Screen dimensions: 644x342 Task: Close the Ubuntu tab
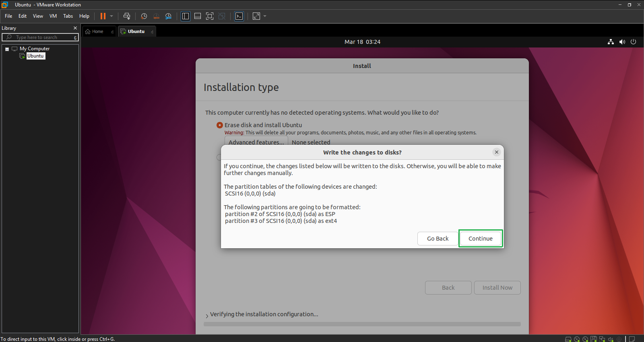[x=152, y=32]
